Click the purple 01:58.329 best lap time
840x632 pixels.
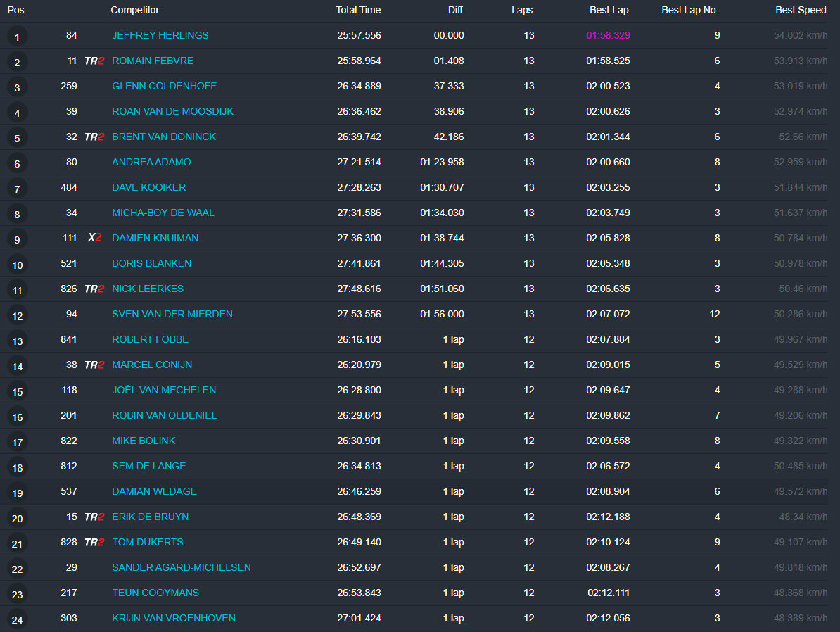[608, 35]
